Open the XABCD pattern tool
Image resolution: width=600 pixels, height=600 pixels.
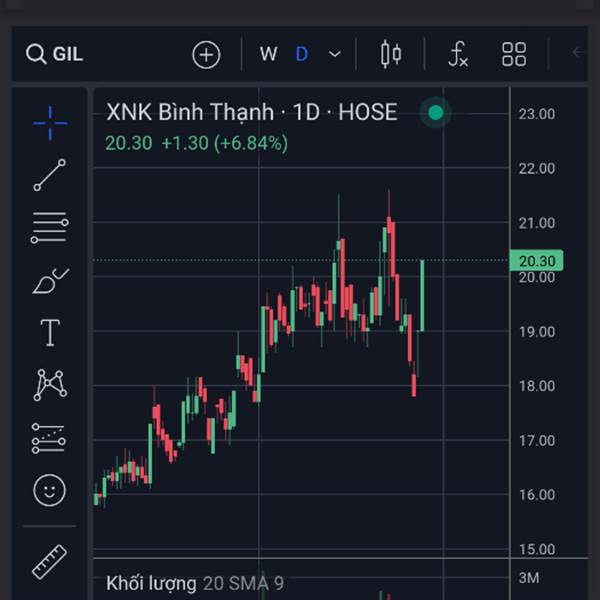pyautogui.click(x=50, y=385)
